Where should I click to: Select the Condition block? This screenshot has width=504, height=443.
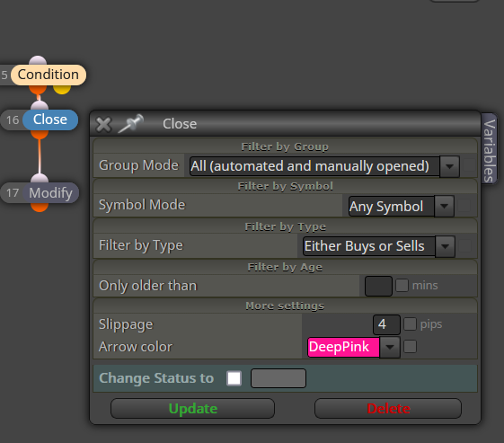coord(49,75)
